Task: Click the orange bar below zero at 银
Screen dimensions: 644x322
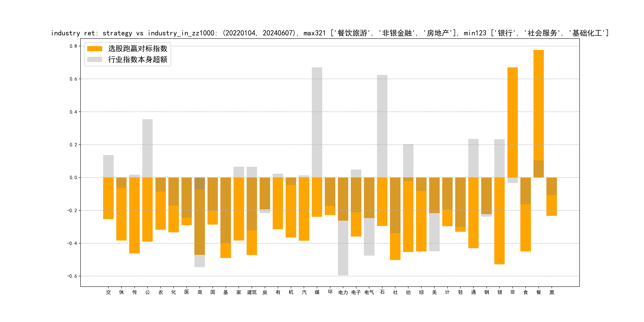Action: [499, 221]
